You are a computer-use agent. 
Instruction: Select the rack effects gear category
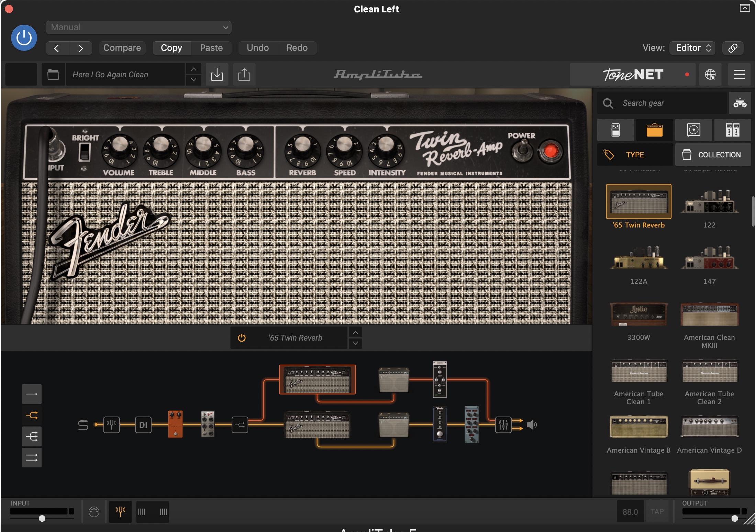tap(733, 130)
